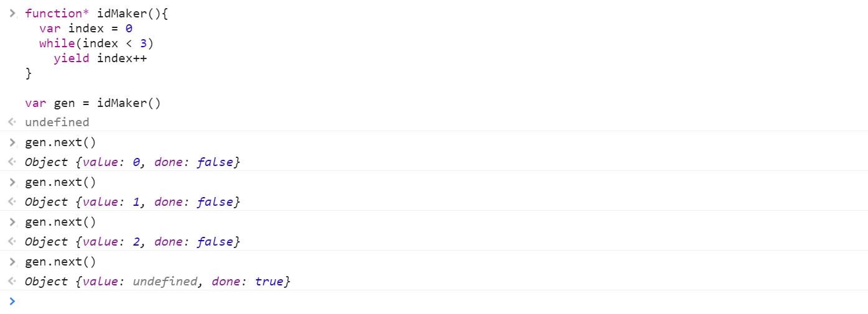This screenshot has width=868, height=314.
Task: Click the first gen.next() command entry
Action: point(60,142)
